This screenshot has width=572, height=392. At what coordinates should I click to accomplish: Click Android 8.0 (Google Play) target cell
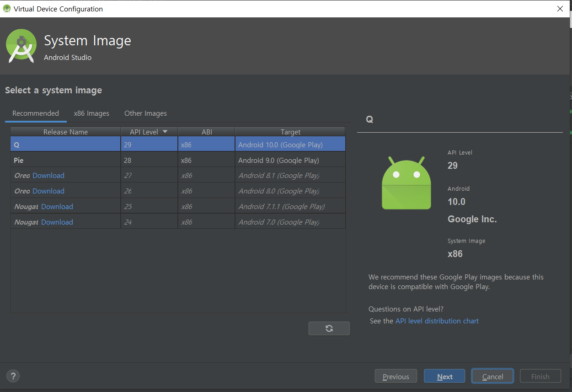(x=290, y=191)
